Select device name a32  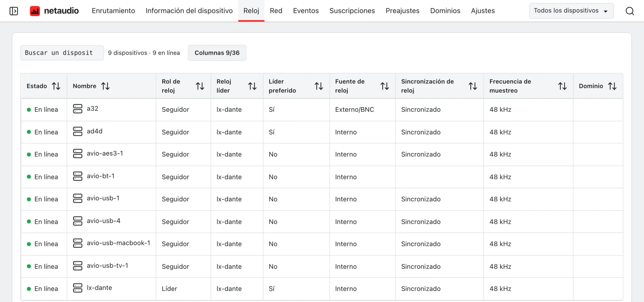tap(92, 109)
